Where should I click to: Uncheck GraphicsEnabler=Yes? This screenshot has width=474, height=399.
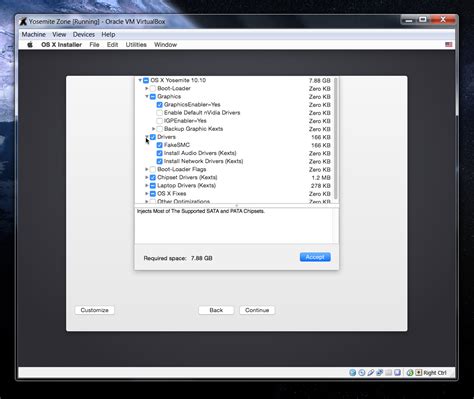click(159, 105)
